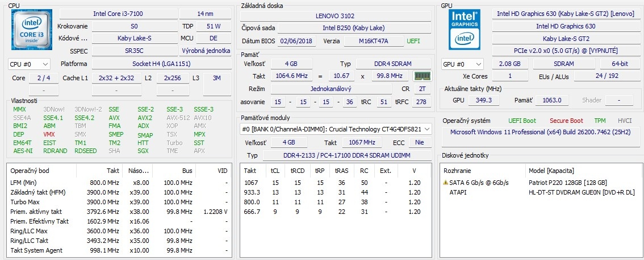Click the tRFC value 278
Screen dimensions: 644x260
pyautogui.click(x=421, y=102)
